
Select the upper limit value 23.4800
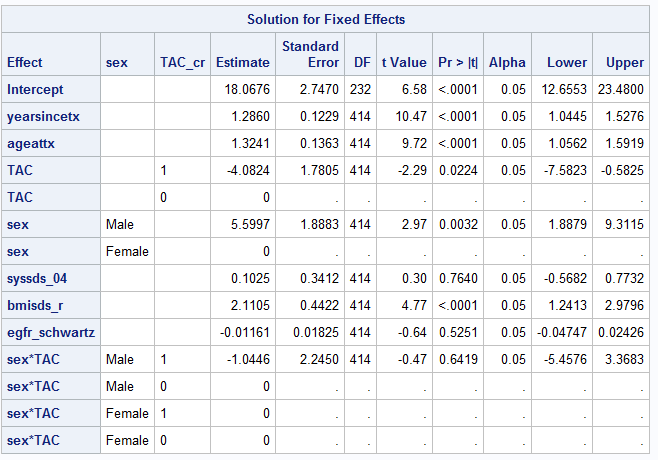pos(624,90)
